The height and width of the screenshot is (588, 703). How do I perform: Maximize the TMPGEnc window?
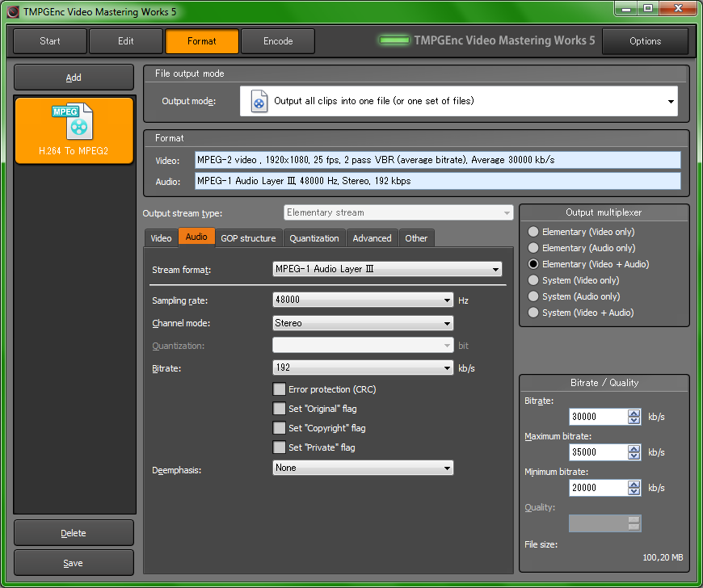point(648,9)
